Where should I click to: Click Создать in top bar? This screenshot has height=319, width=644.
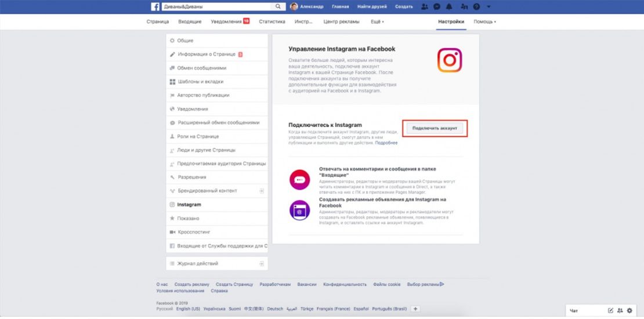click(404, 7)
